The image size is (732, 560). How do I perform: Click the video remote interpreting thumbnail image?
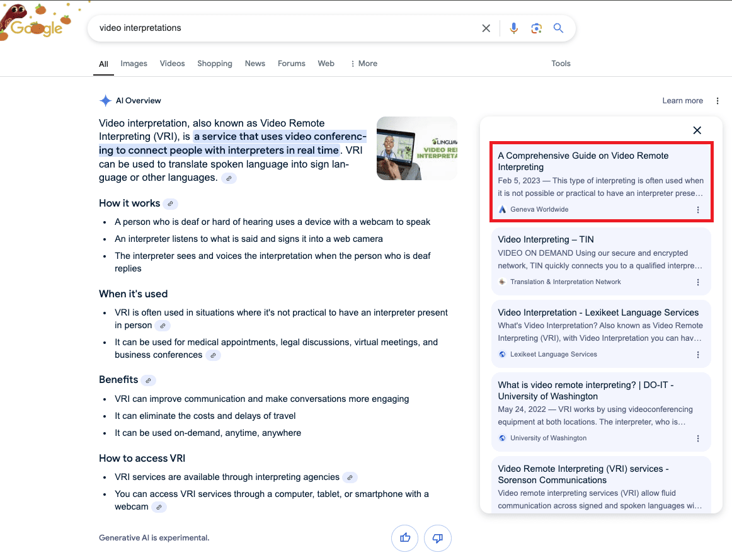[416, 149]
